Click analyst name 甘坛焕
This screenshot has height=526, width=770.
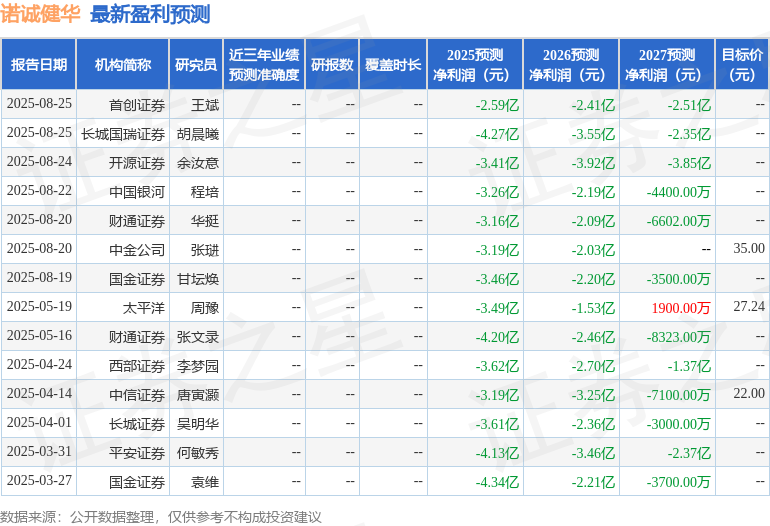point(198,279)
